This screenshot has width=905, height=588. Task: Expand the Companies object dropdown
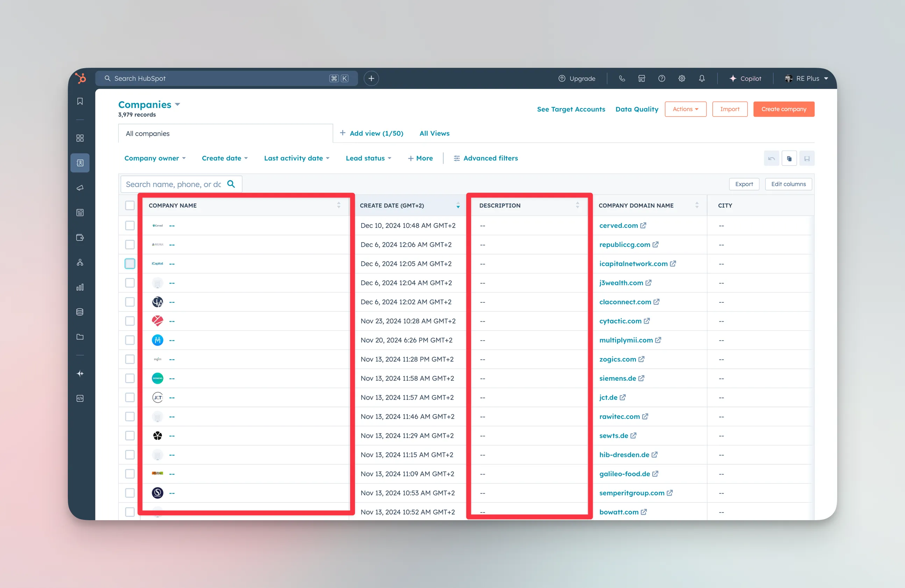click(149, 105)
